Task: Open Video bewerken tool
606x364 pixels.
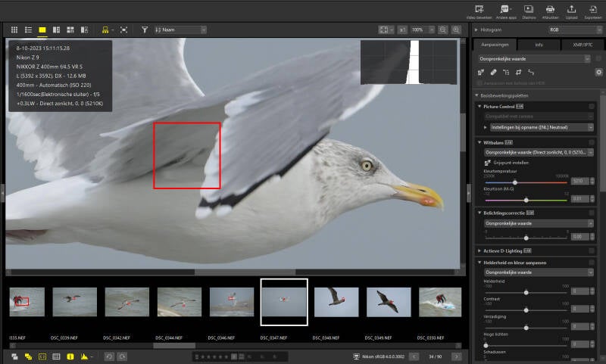Action: coord(479,11)
